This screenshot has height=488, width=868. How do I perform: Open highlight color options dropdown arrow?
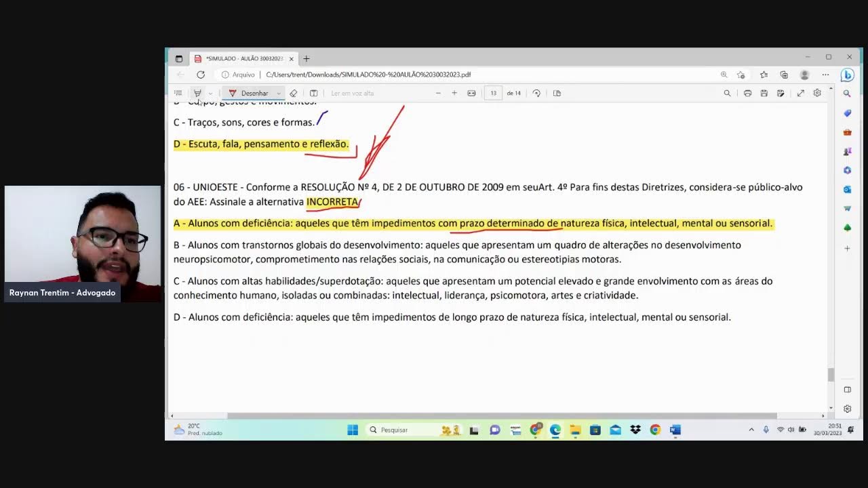[x=210, y=93]
